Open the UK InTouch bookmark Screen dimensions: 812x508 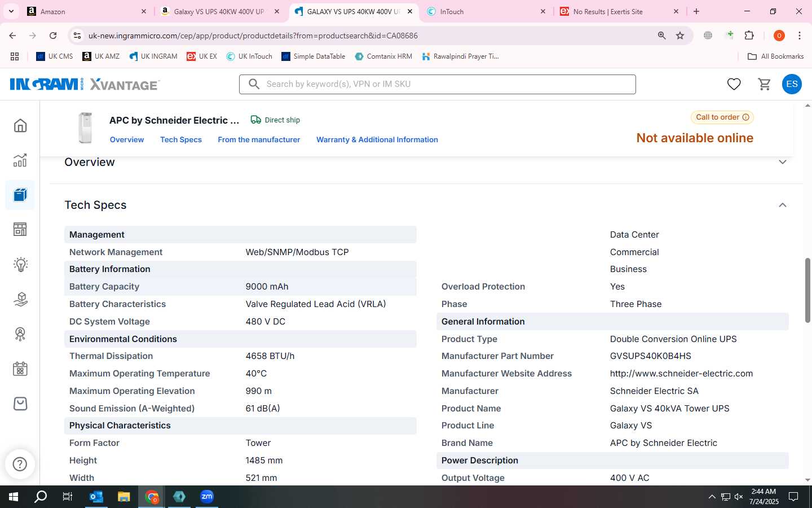click(249, 56)
